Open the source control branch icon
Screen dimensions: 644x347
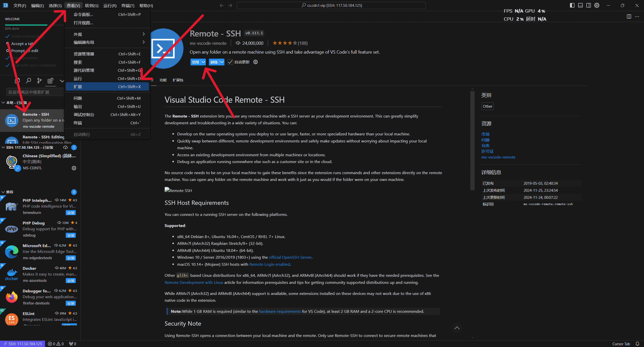[39, 81]
